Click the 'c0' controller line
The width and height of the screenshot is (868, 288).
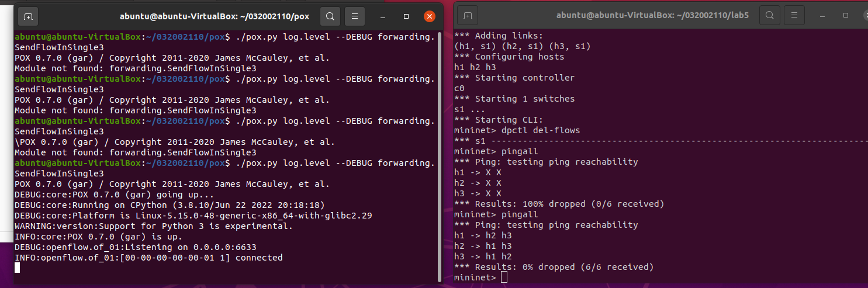[459, 89]
